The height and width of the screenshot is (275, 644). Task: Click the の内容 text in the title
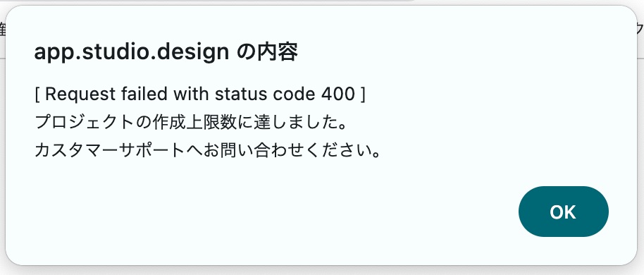(267, 53)
